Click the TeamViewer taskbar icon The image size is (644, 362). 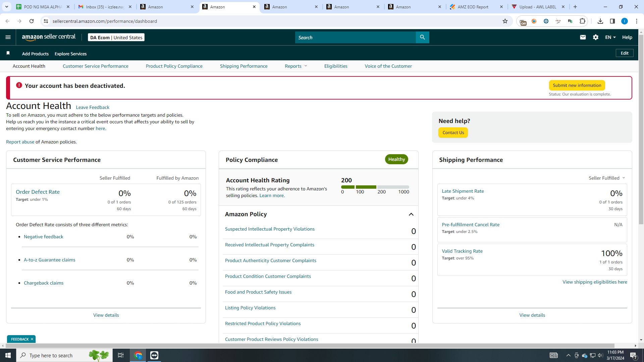154,355
